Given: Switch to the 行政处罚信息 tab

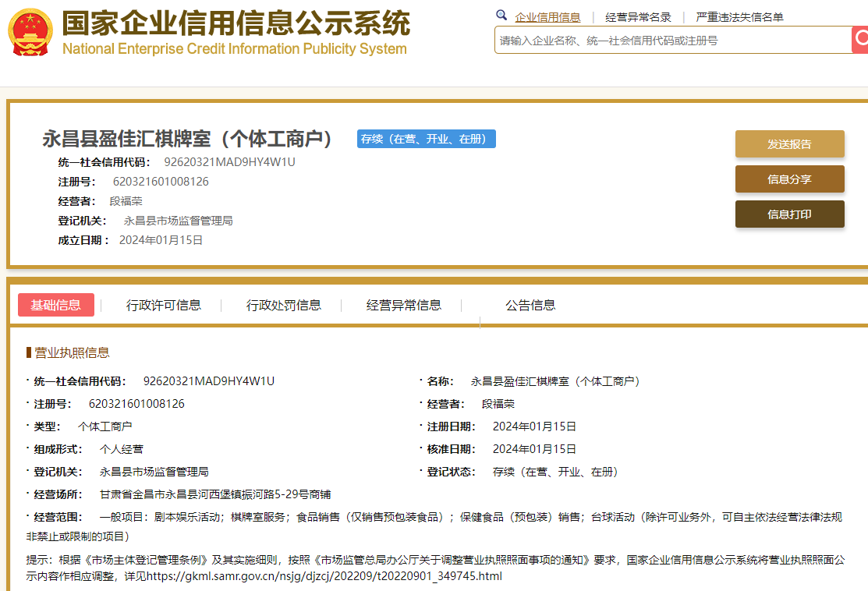Looking at the screenshot, I should 283,305.
